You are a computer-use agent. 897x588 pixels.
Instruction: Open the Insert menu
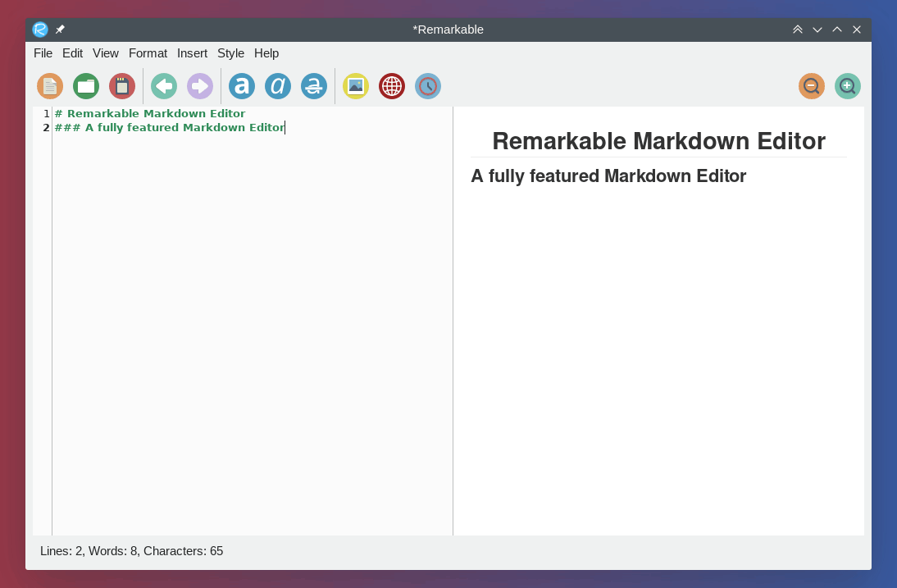[x=192, y=53]
